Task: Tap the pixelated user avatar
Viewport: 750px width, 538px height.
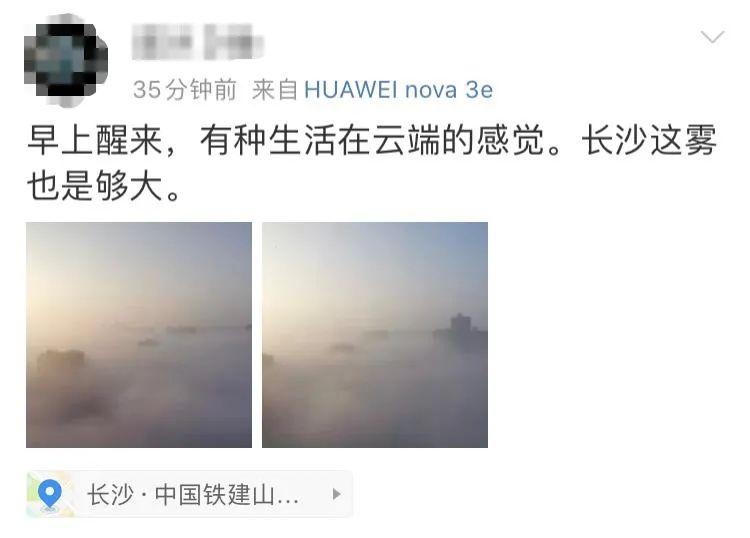Action: coord(66,60)
